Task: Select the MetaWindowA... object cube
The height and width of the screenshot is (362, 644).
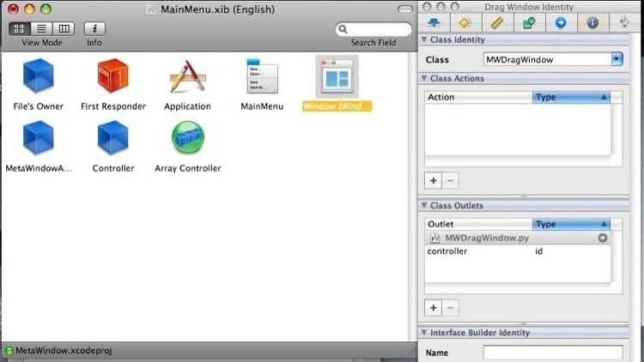Action: point(38,137)
